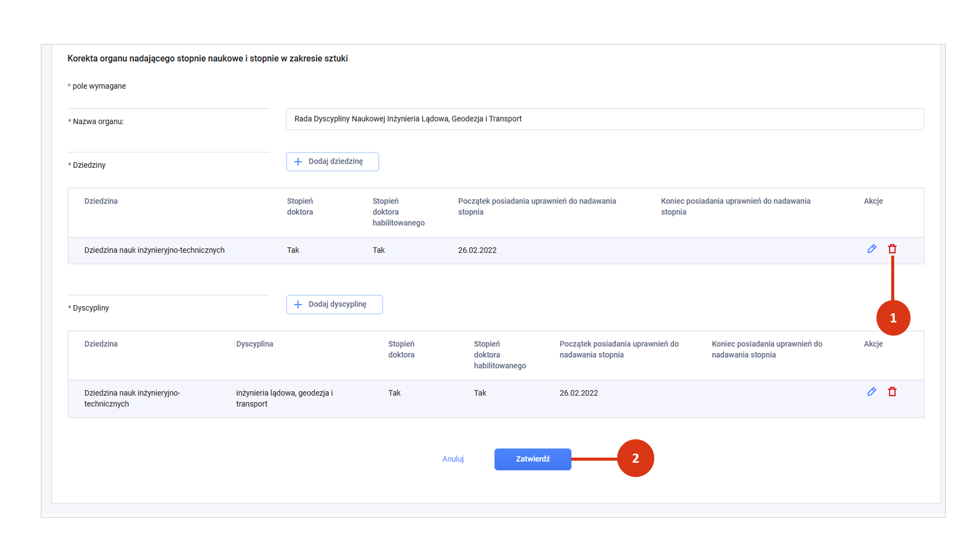Click 'Koniec posiadania uprawnień' header in Dziedziny table
Viewport: 980px width, 551px height.
(x=736, y=207)
